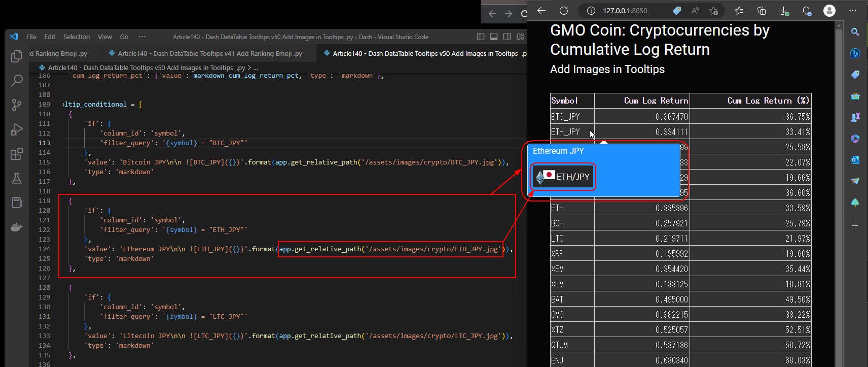Open the File menu in VS Code
This screenshot has height=367, width=868.
click(x=31, y=37)
